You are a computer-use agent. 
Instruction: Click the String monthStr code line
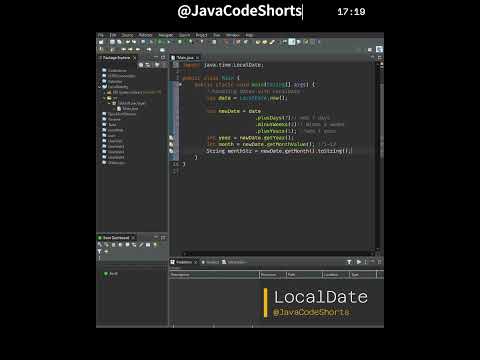(279, 151)
